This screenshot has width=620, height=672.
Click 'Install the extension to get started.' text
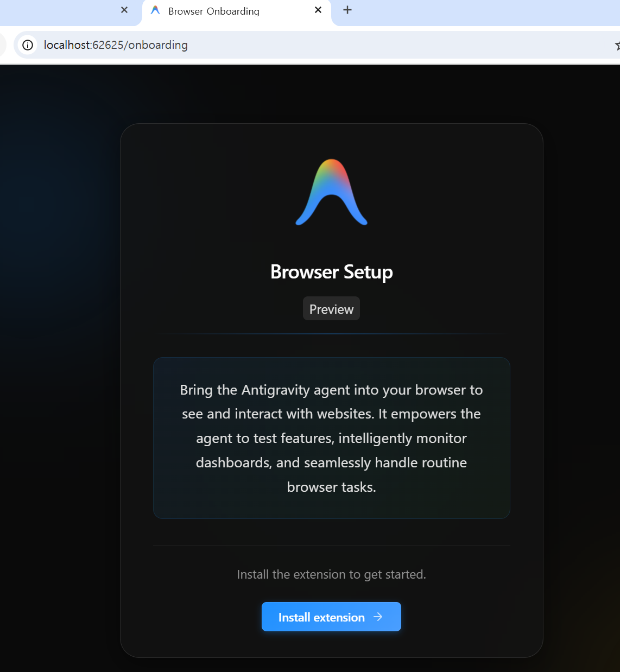(x=331, y=574)
